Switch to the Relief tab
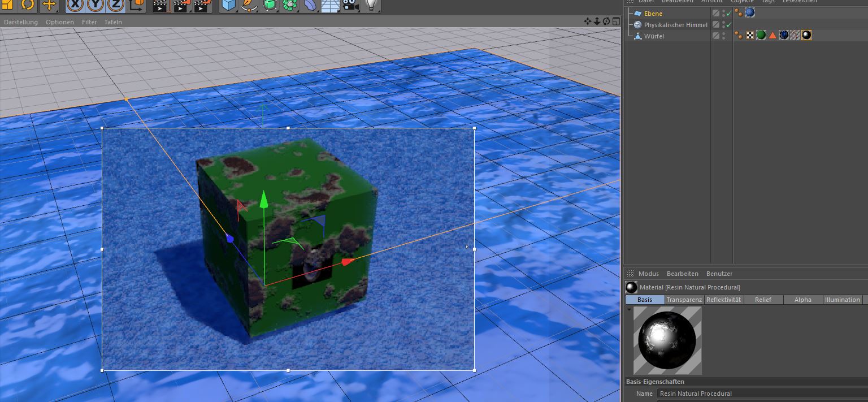The width and height of the screenshot is (868, 402). click(x=763, y=300)
